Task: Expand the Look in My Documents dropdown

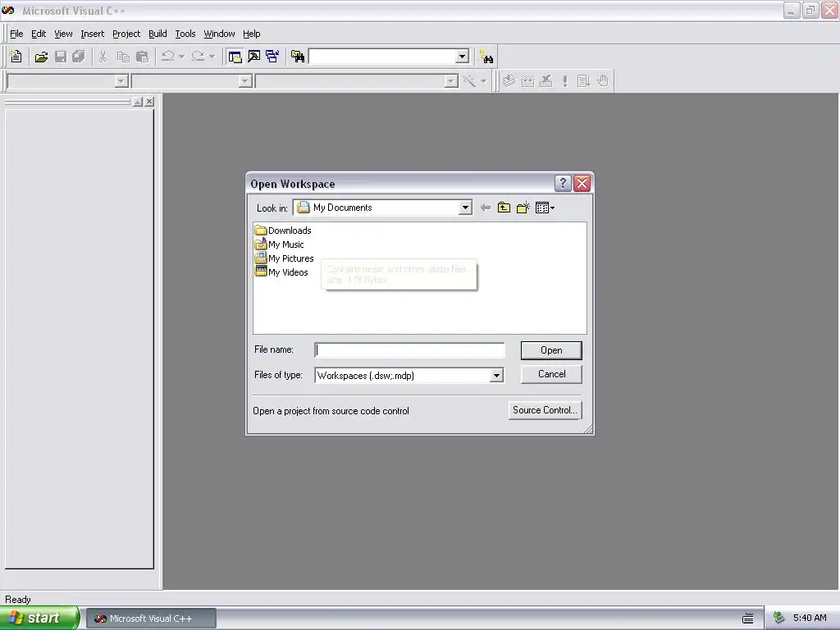Action: click(465, 208)
